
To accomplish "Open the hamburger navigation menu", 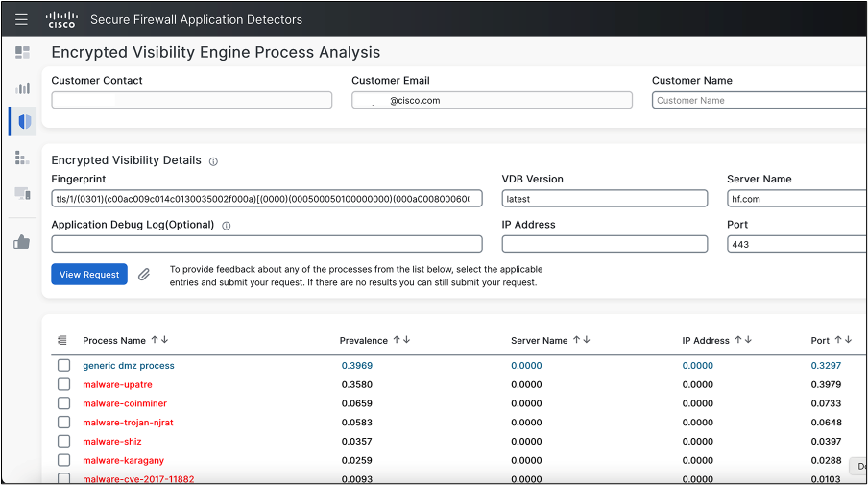I will tap(21, 20).
